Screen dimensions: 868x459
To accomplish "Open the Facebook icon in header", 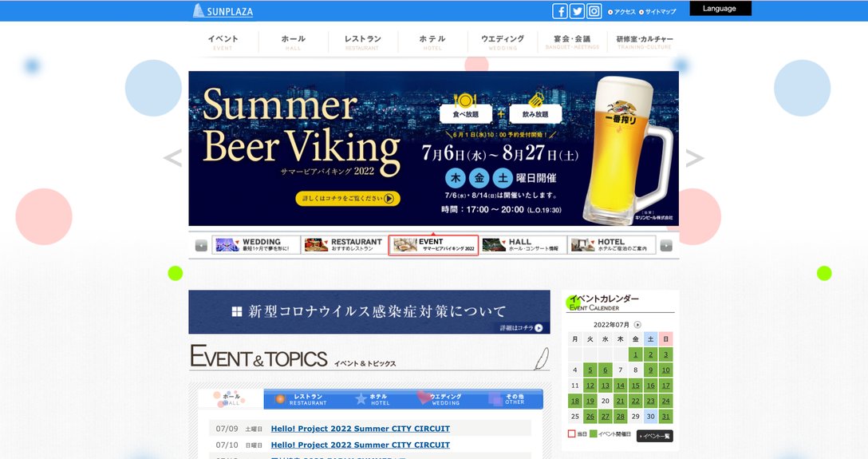I will point(560,11).
